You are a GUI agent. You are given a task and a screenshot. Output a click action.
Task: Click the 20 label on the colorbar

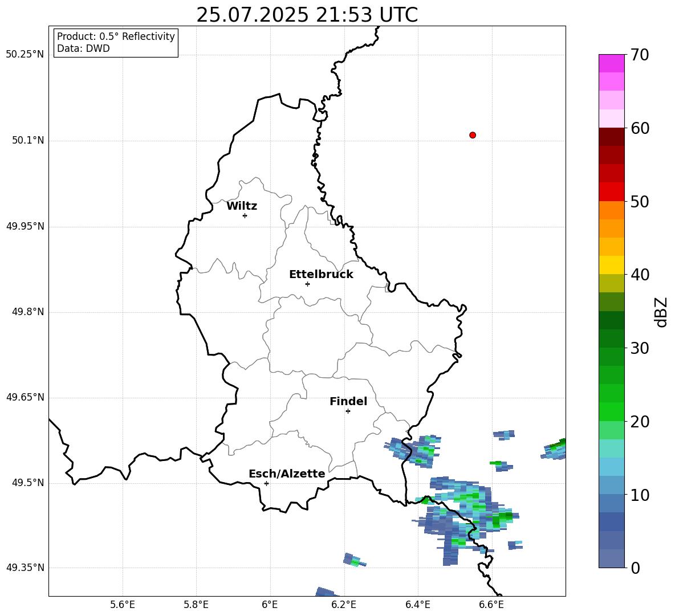tap(640, 422)
